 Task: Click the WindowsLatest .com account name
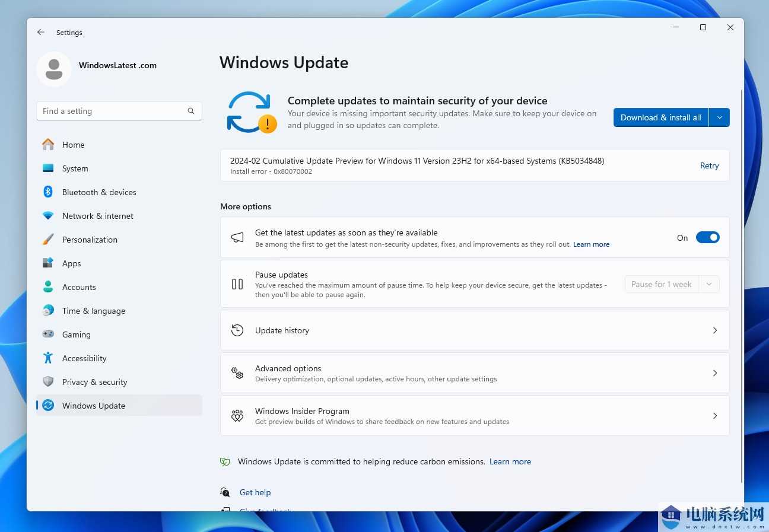tap(117, 65)
